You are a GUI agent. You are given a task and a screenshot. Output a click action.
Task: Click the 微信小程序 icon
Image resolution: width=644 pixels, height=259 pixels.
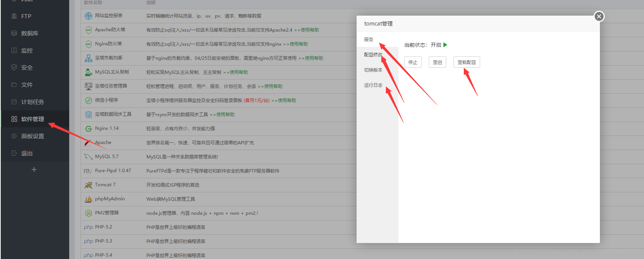click(89, 100)
